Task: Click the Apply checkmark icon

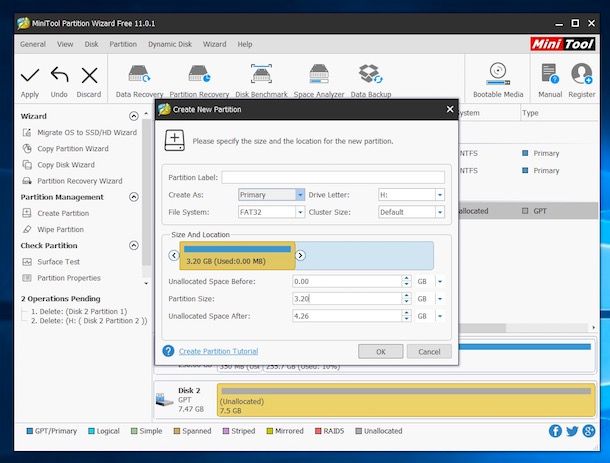Action: pos(29,75)
